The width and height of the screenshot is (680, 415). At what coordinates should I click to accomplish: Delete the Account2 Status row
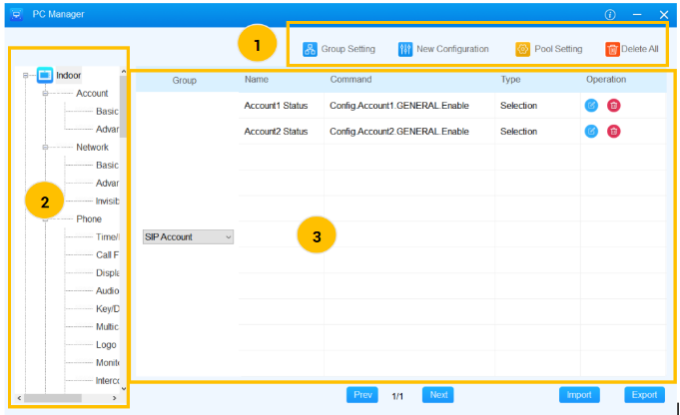pyautogui.click(x=613, y=131)
